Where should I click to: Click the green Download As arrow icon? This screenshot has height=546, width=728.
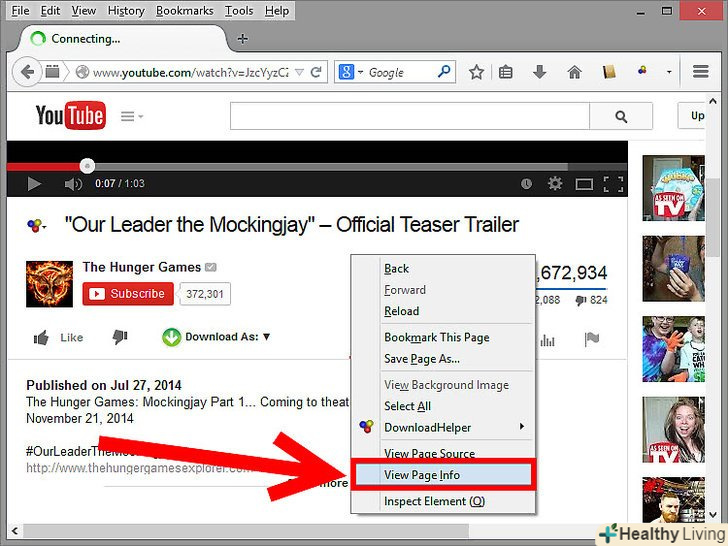(171, 337)
